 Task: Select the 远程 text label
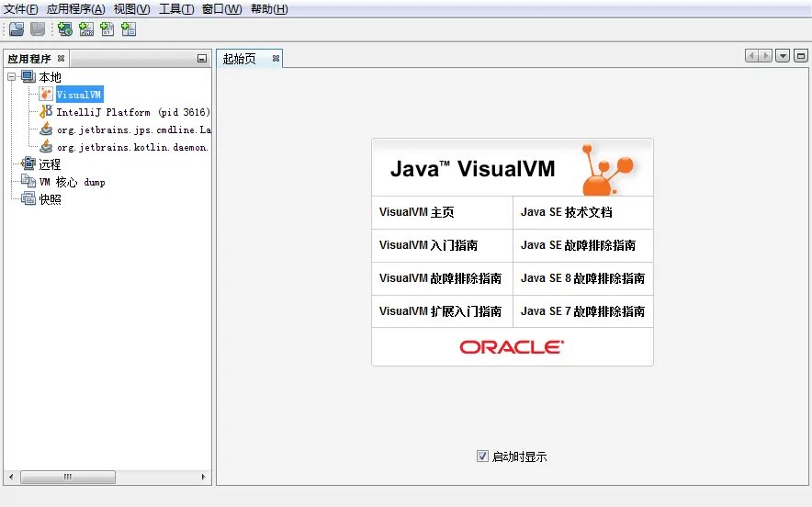click(50, 164)
